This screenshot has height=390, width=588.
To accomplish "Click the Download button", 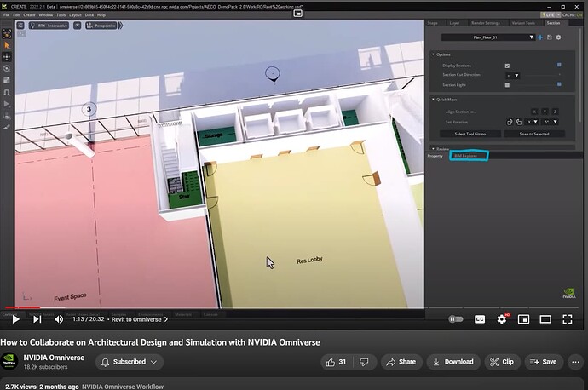I will 453,362.
